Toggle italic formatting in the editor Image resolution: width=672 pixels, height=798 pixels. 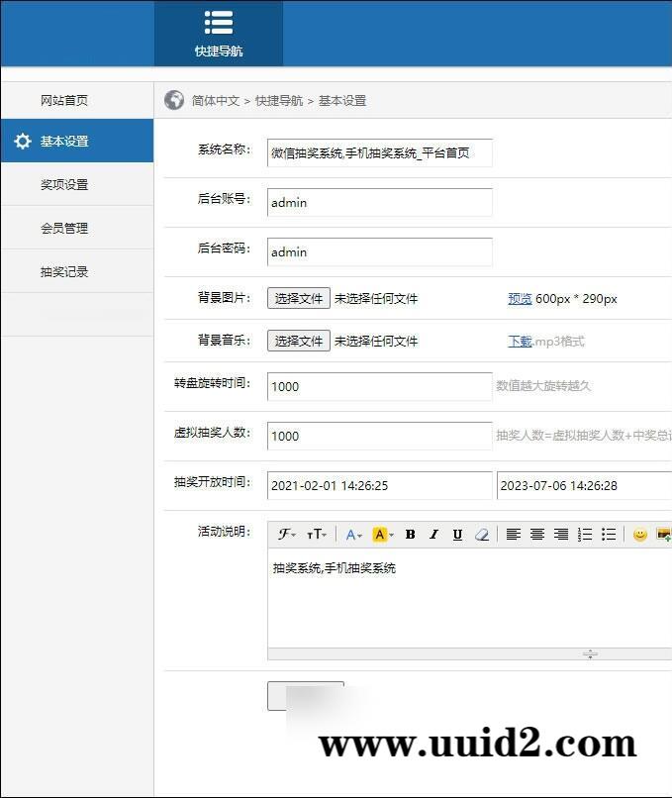(x=433, y=535)
